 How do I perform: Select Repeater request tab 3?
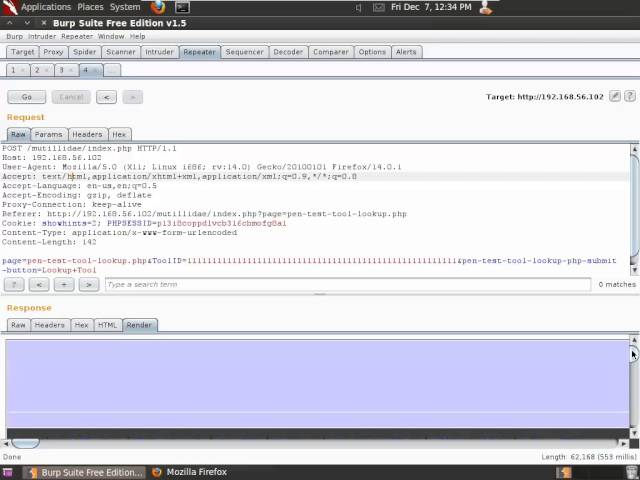[66, 70]
